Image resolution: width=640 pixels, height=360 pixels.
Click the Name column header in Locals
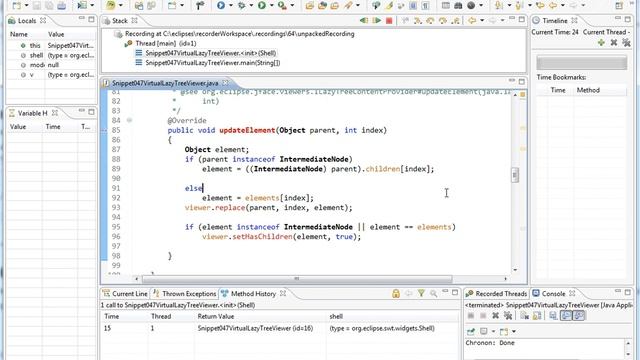pos(26,34)
